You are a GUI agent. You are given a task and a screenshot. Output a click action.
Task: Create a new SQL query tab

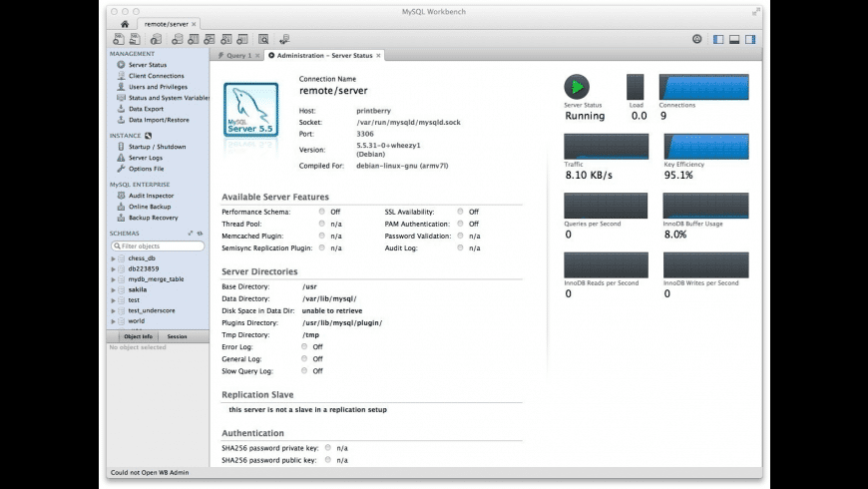coord(119,39)
